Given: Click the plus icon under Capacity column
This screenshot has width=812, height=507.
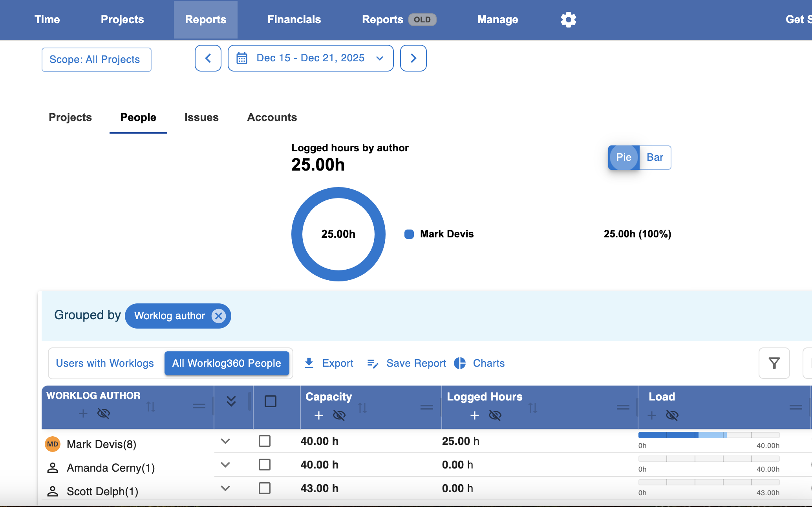Looking at the screenshot, I should click(x=319, y=415).
